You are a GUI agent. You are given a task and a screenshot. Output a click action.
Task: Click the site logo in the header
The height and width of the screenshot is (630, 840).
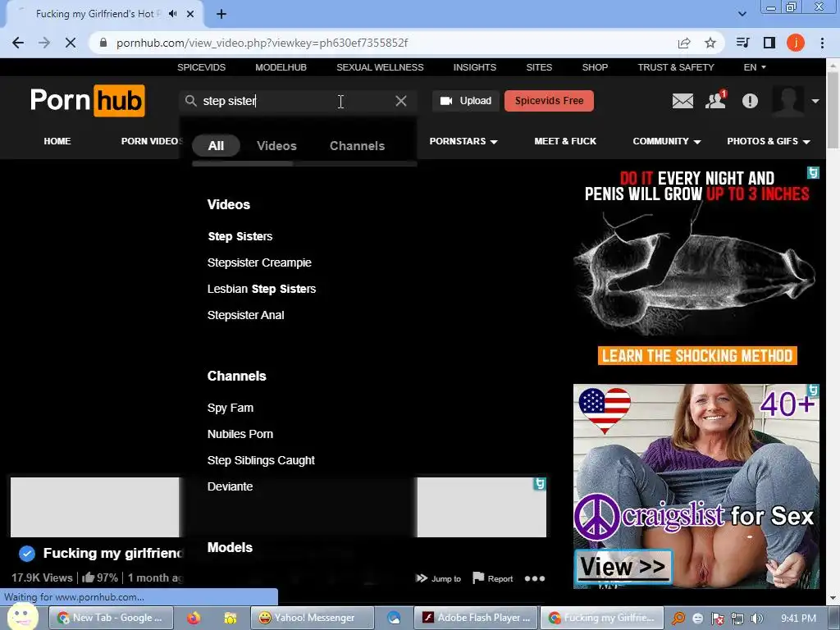[x=87, y=100]
